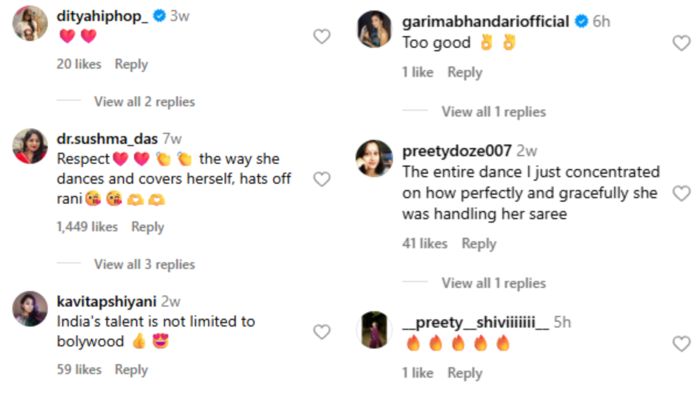This screenshot has width=700, height=394.
Task: Reply to dityahiphop_'s comment
Action: tap(131, 64)
